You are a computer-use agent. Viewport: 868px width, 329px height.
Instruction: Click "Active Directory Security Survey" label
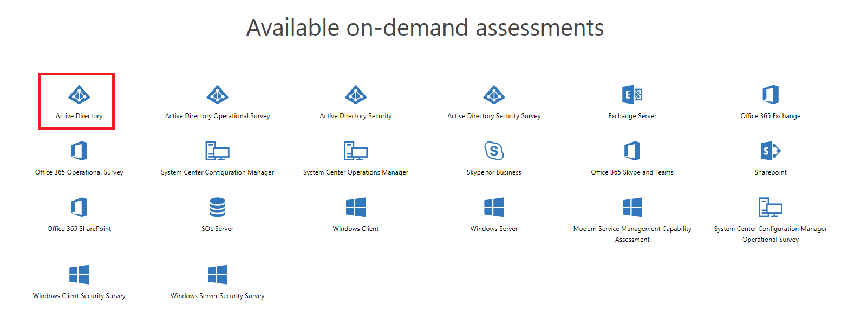click(x=494, y=116)
